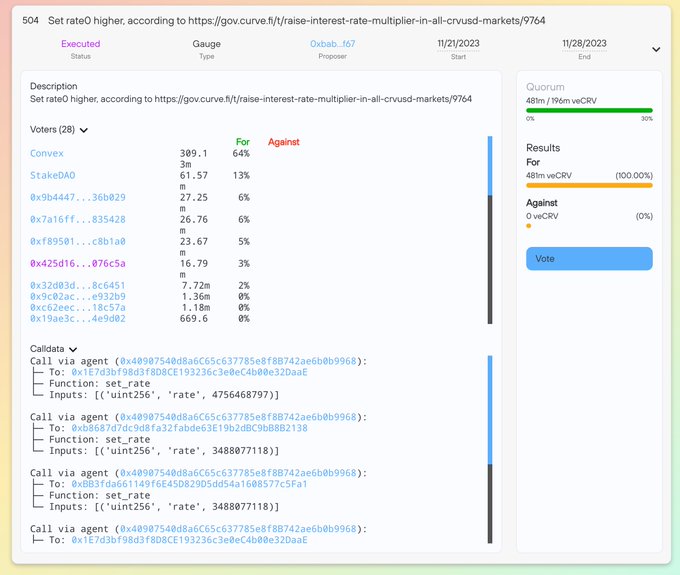The height and width of the screenshot is (575, 680).
Task: Open the agent address in fourth Call
Action: click(x=238, y=529)
